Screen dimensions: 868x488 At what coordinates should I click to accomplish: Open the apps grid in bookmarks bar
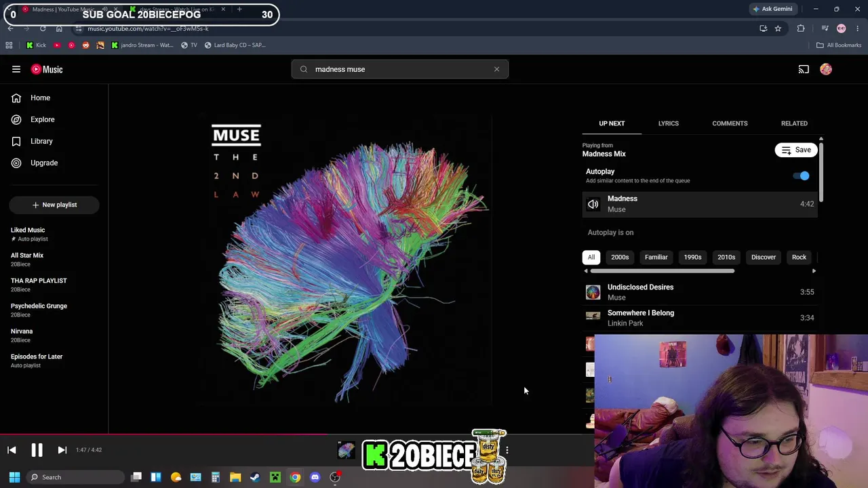pos(9,45)
